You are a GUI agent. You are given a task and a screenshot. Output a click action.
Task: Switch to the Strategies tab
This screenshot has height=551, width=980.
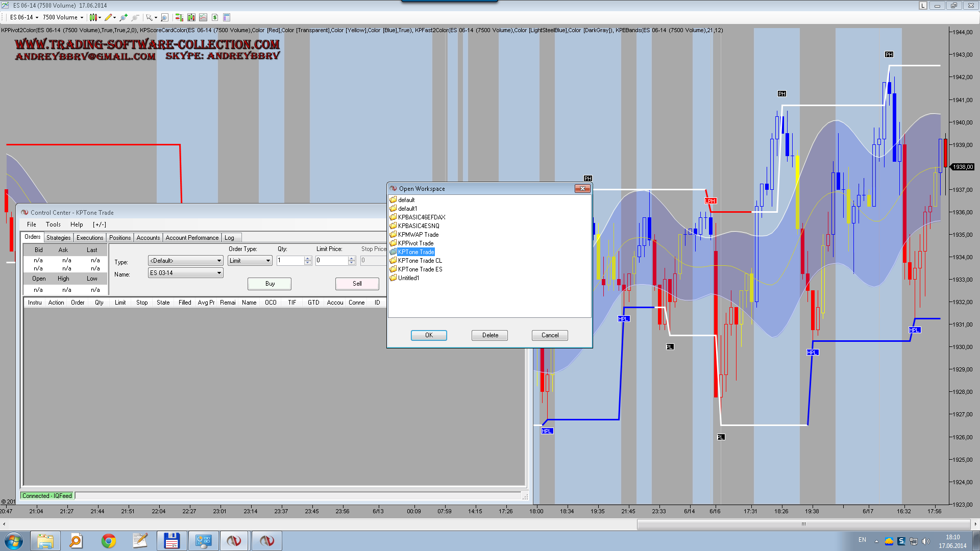[58, 238]
